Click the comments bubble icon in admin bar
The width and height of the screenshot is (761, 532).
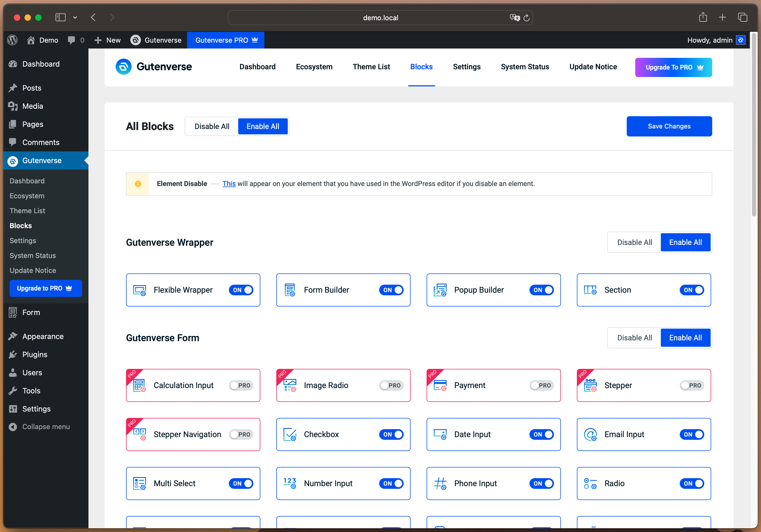coord(71,40)
